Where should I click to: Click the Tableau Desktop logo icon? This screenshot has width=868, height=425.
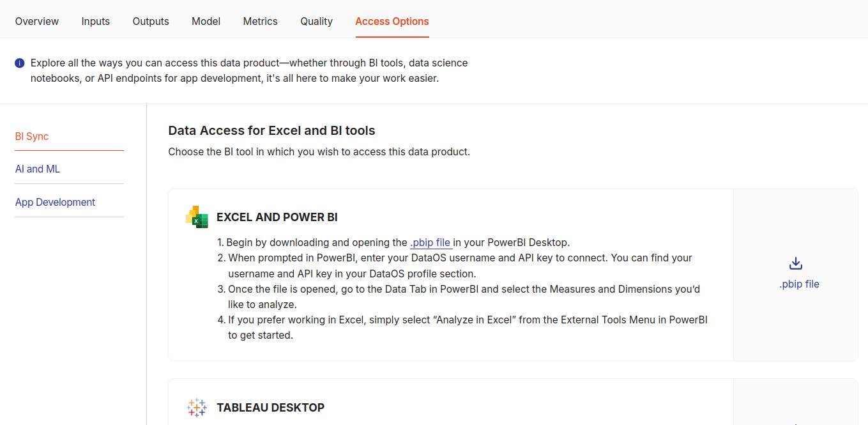[x=196, y=407]
